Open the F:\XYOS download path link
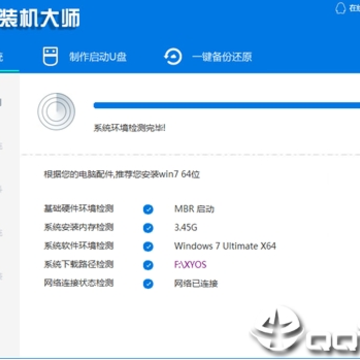Viewport: 360px width, 360px height. click(190, 265)
